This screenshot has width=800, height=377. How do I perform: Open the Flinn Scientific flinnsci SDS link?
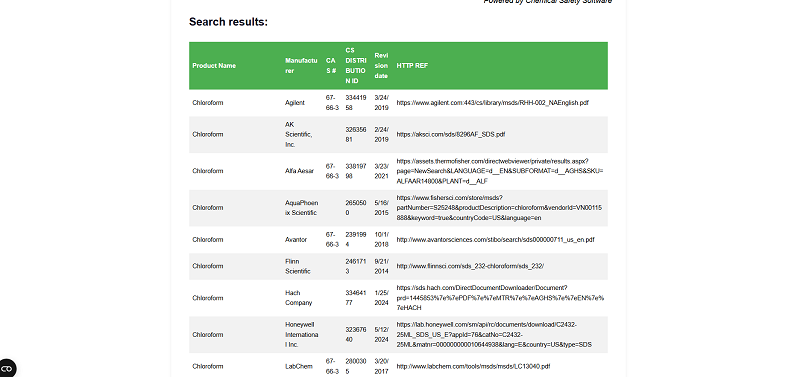coord(470,266)
